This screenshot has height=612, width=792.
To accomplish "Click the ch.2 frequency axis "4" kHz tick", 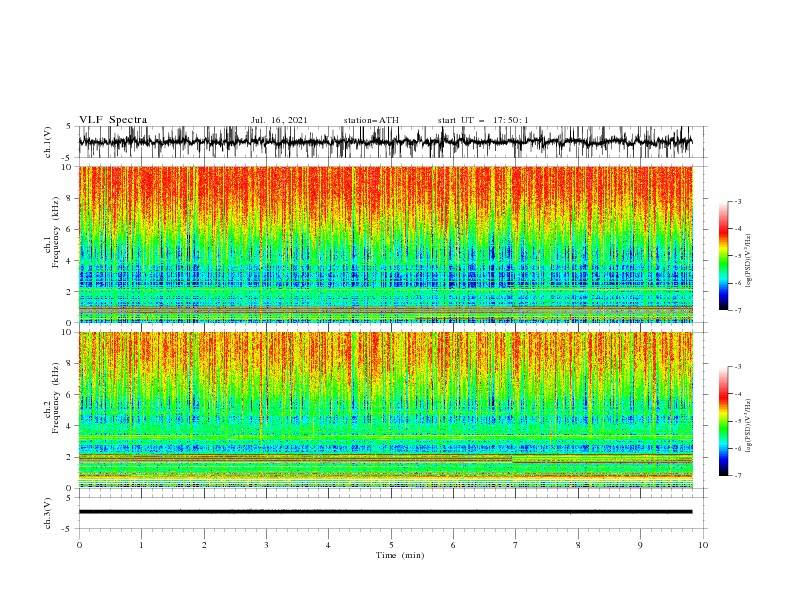I will (70, 426).
